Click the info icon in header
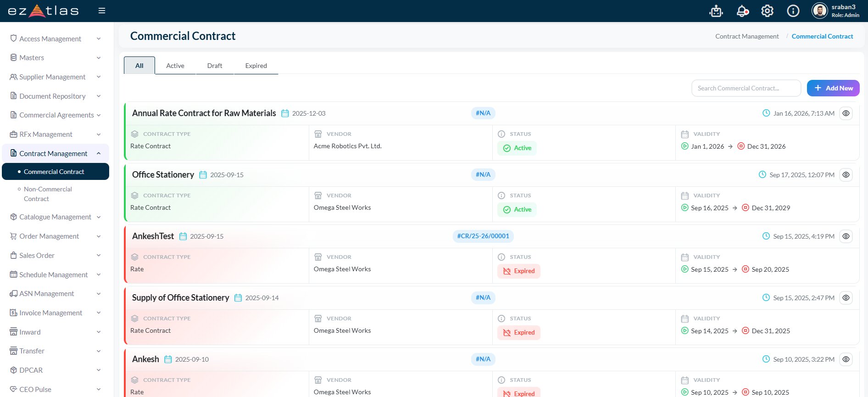Screen dimensions: 868x397 [x=793, y=11]
